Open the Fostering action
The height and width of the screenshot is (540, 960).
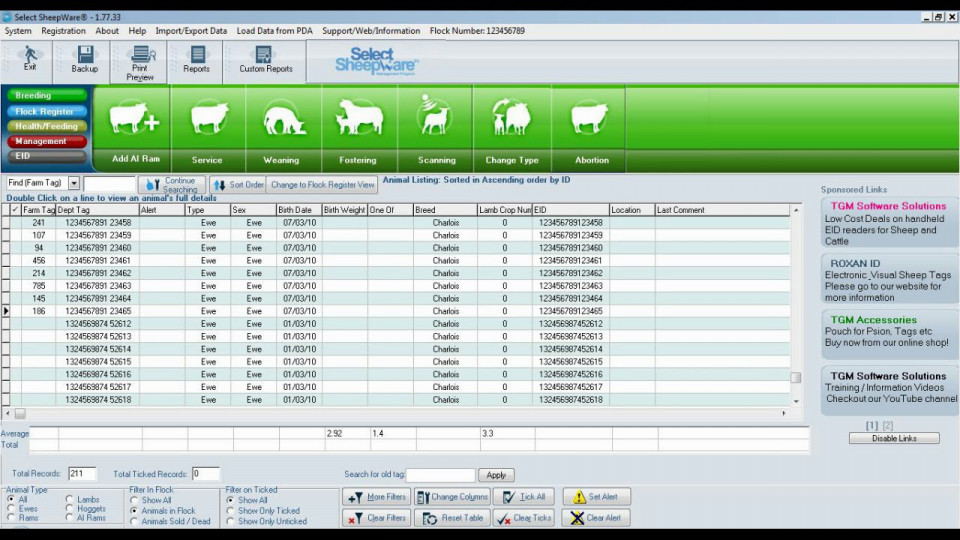[359, 130]
